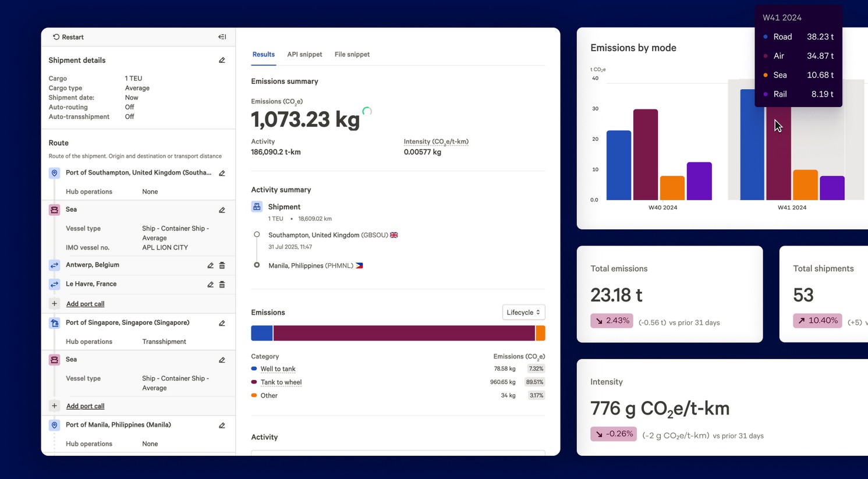The height and width of the screenshot is (479, 868).
Task: Edit the first Sea leg
Action: click(222, 210)
